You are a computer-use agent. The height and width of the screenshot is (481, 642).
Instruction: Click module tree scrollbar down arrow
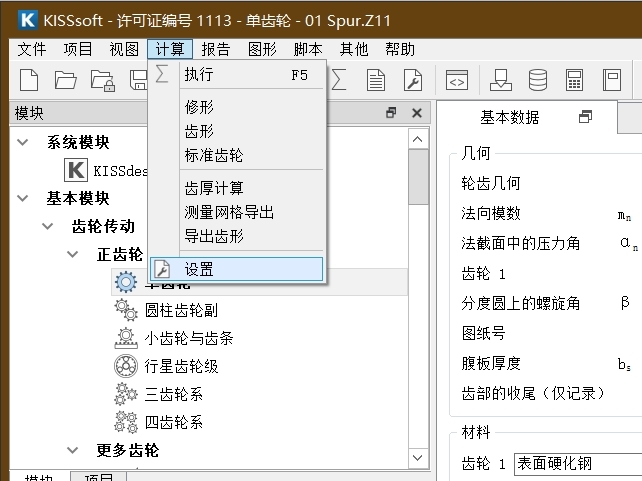point(418,458)
